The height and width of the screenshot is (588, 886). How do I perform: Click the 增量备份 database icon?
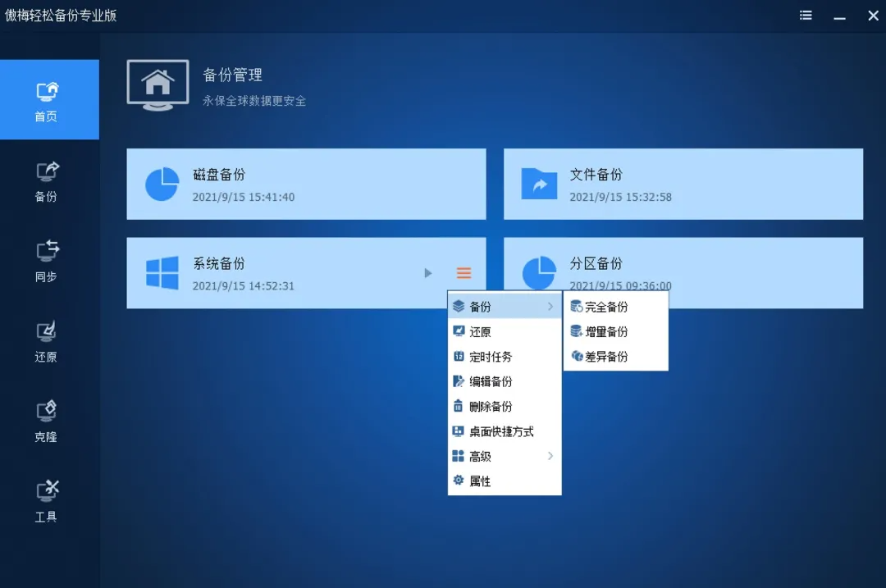pyautogui.click(x=577, y=331)
